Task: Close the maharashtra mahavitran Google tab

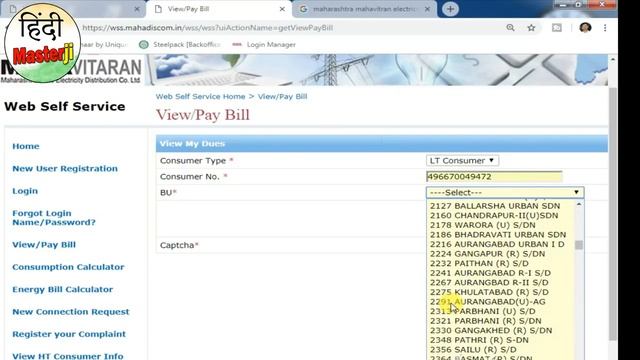Action: pos(427,9)
